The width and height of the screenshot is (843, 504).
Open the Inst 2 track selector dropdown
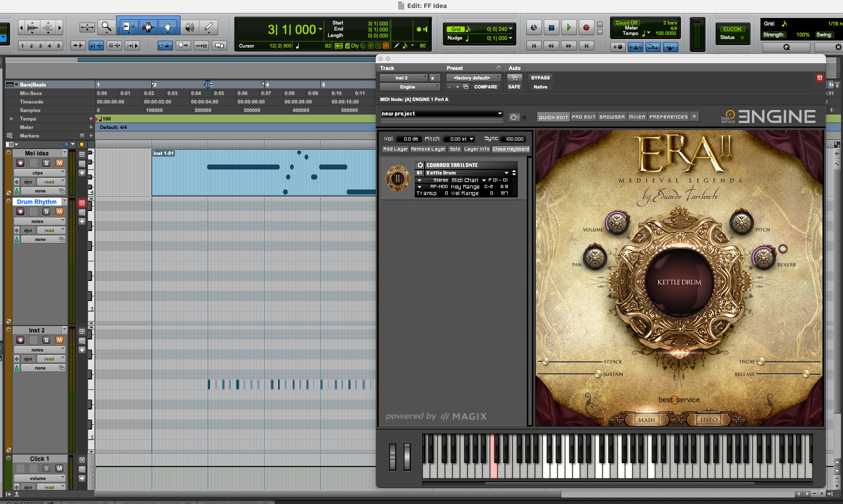pos(404,78)
